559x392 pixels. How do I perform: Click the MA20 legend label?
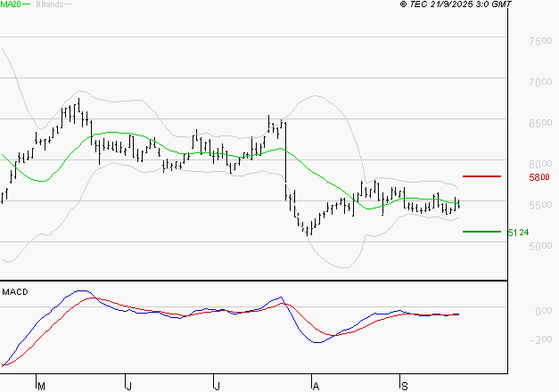click(11, 5)
